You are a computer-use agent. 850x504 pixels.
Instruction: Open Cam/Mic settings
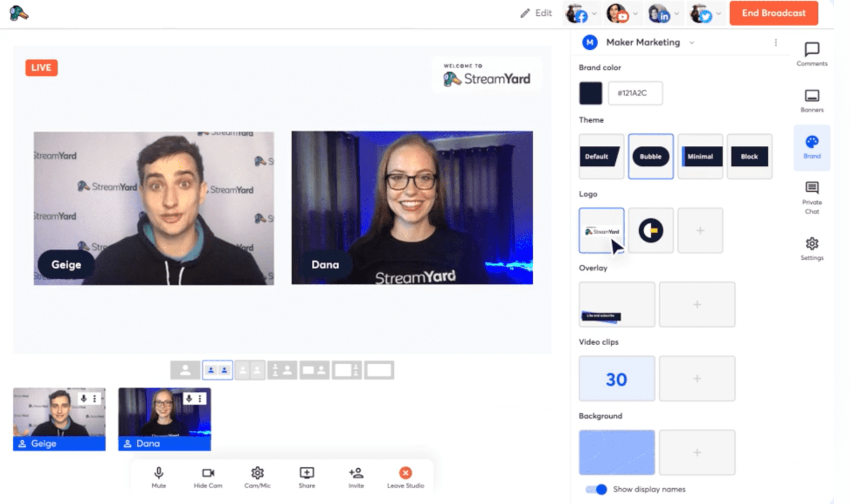(x=257, y=478)
